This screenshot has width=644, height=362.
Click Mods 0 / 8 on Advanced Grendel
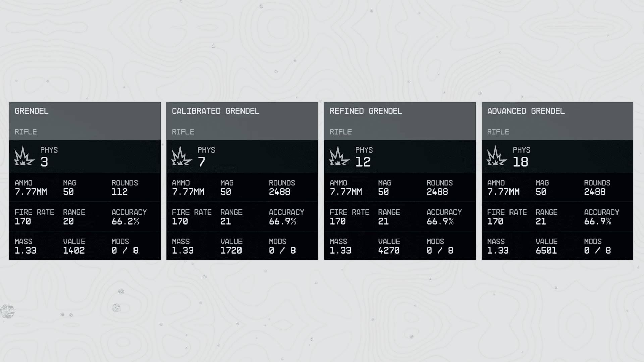[x=597, y=250]
